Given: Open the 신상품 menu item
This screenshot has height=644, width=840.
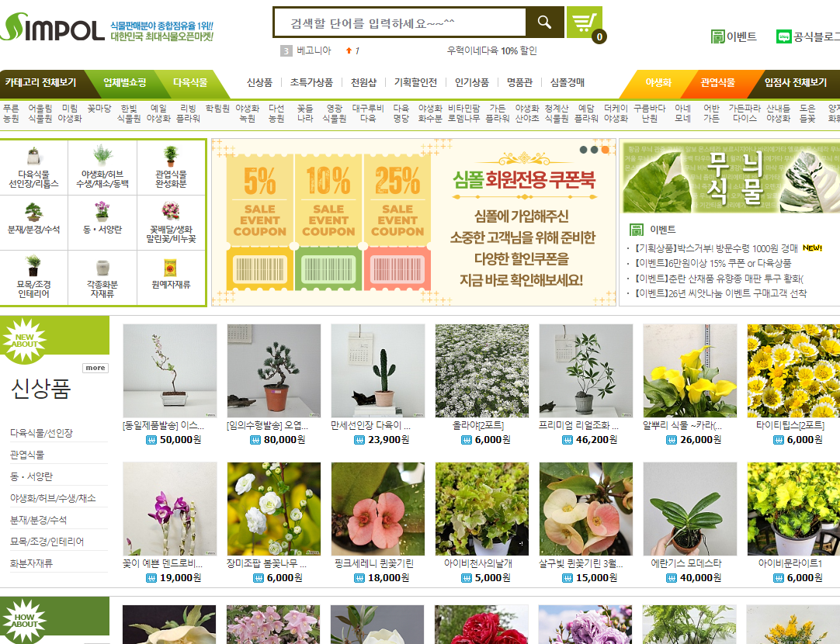Looking at the screenshot, I should [x=259, y=82].
